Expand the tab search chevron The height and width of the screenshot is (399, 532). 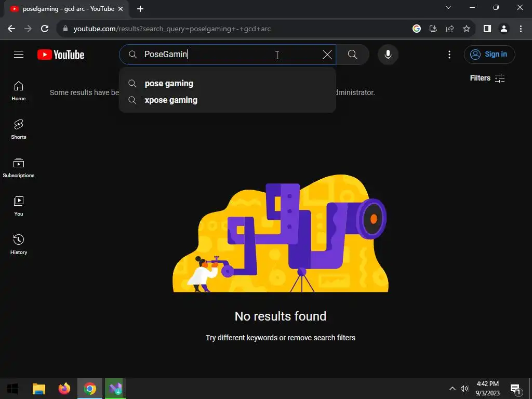click(x=448, y=7)
